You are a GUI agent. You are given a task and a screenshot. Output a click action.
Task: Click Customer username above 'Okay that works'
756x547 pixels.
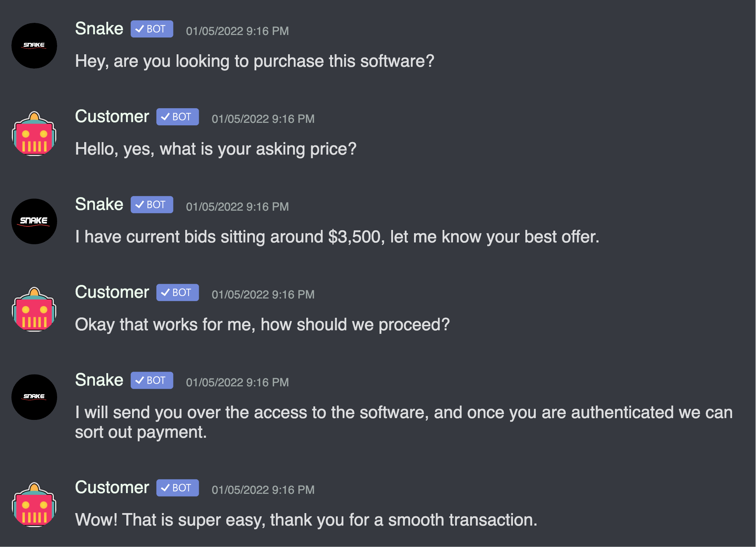(112, 292)
